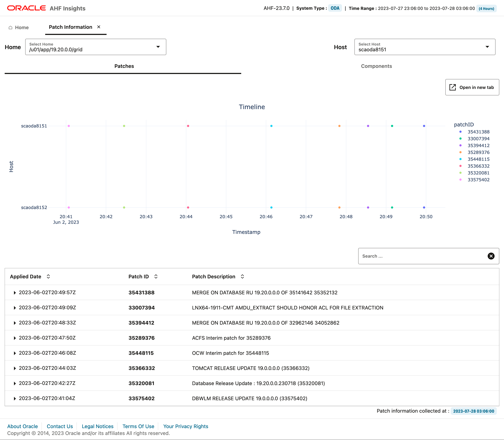Click red 20:44 marker on scaoda8151 row
504x440 pixels.
click(188, 126)
